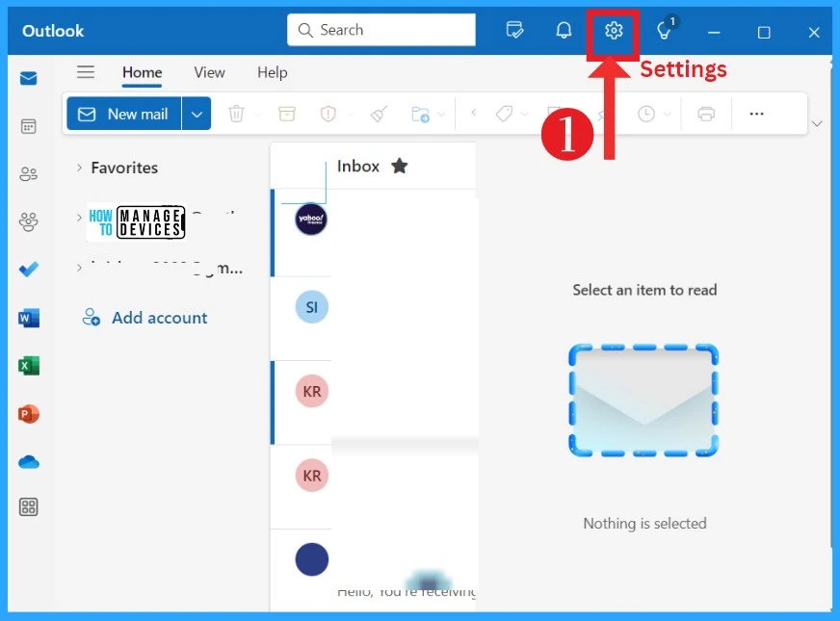The image size is (840, 621).
Task: Click the Favorites label
Action: [124, 168]
